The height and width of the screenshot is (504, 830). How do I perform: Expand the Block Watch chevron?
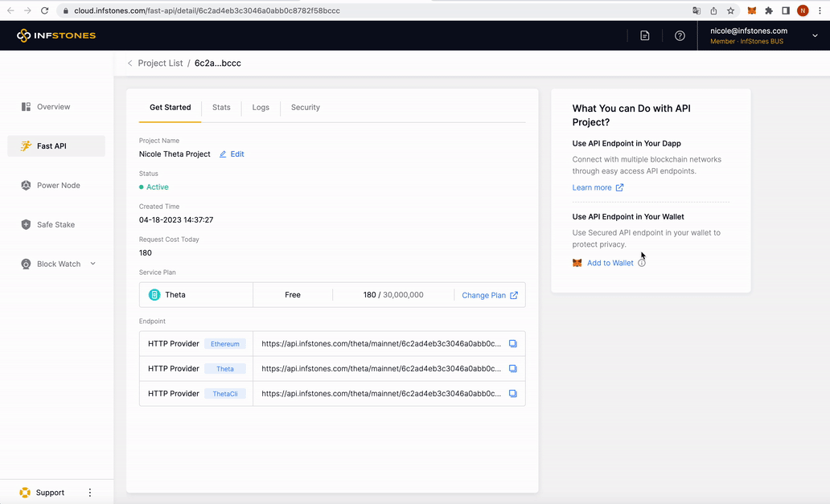[92, 264]
